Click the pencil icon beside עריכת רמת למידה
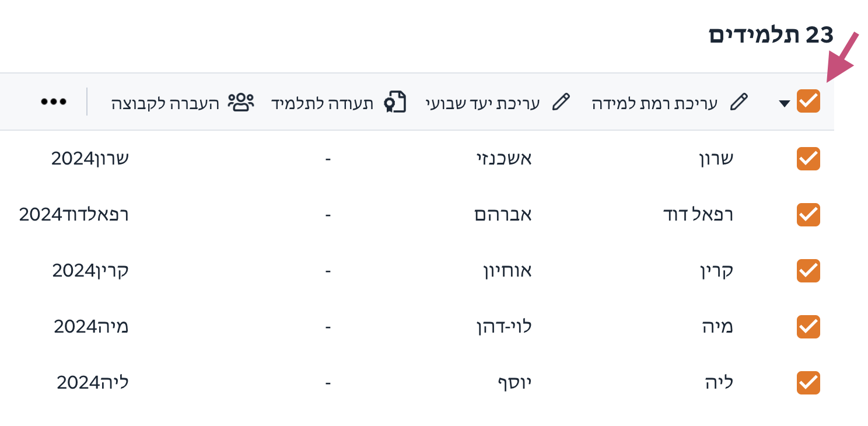 coord(738,102)
